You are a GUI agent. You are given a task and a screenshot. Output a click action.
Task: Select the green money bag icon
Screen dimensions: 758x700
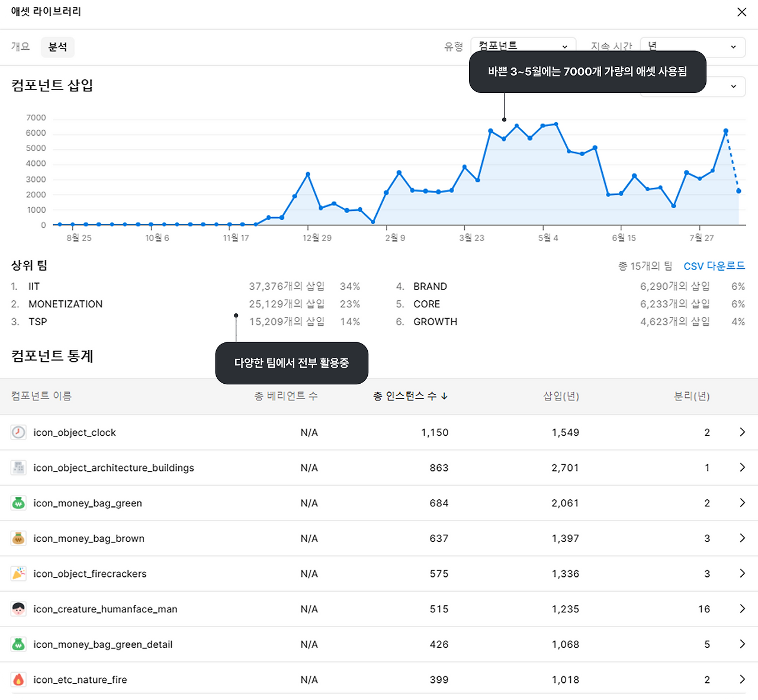coord(18,503)
